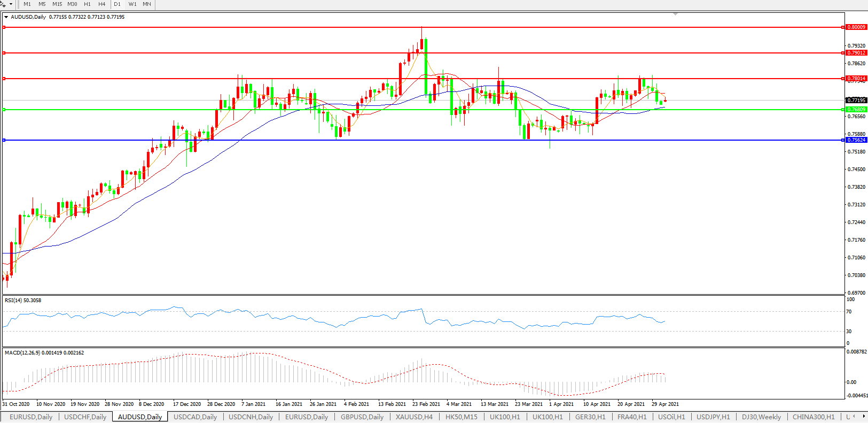Open the GBPUSD,Daily chart tab
This screenshot has height=423, width=868.
(x=362, y=417)
